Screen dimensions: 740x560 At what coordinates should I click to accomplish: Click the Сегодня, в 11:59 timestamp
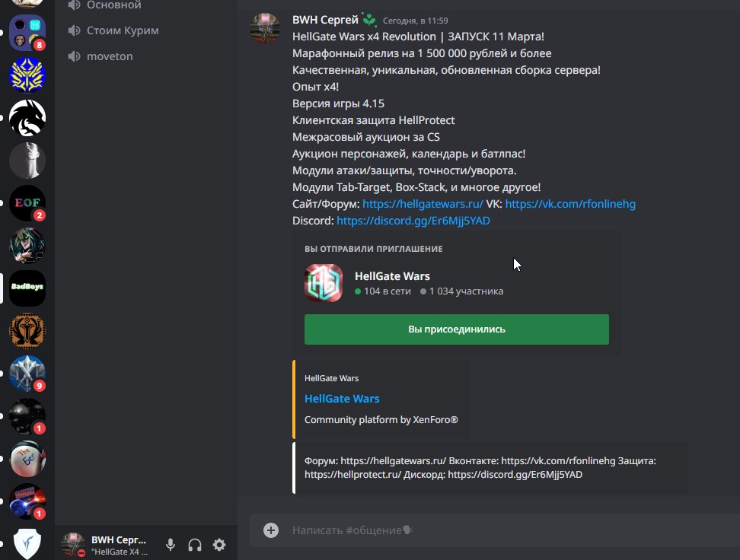(x=416, y=21)
